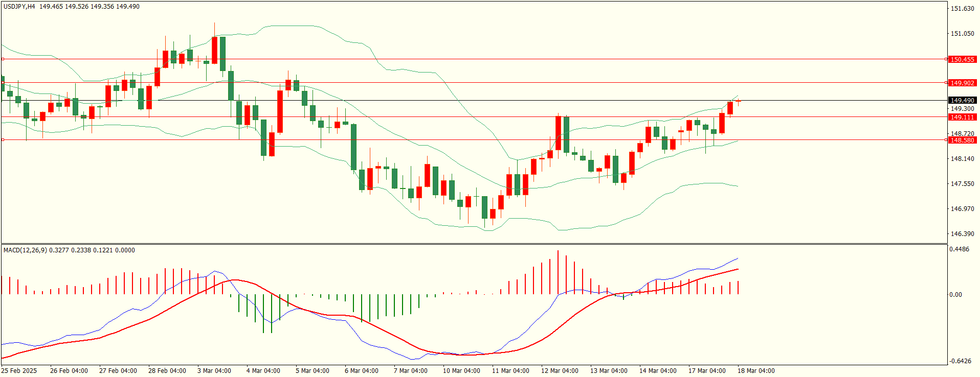Viewport: 980px width, 377px height.
Task: Click the 147.550 price axis label
Action: [962, 183]
